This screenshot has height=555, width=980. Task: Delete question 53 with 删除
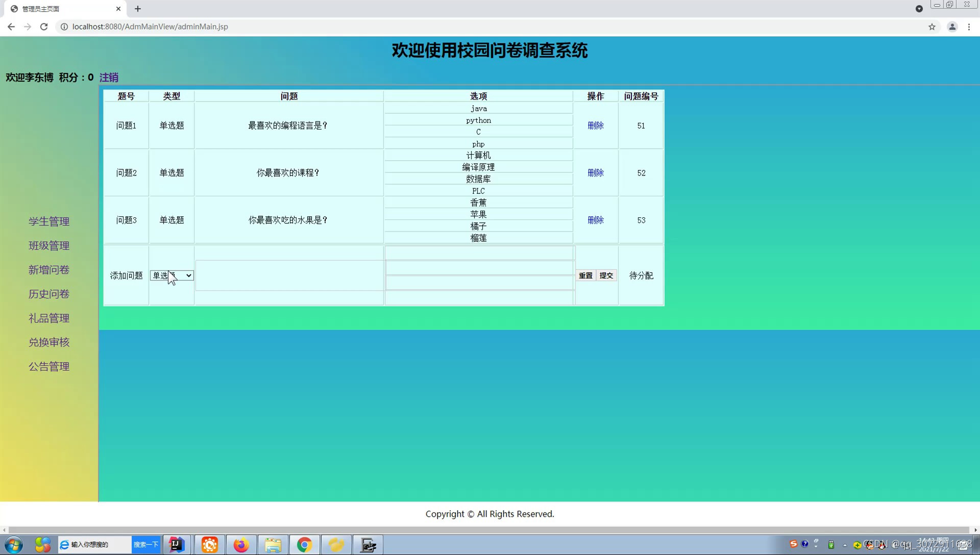pos(596,220)
